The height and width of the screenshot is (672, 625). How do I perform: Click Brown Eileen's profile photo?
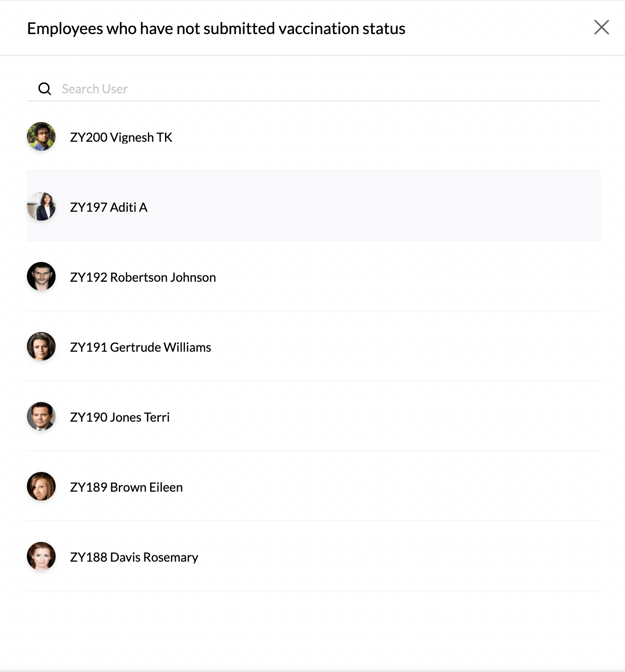41,486
